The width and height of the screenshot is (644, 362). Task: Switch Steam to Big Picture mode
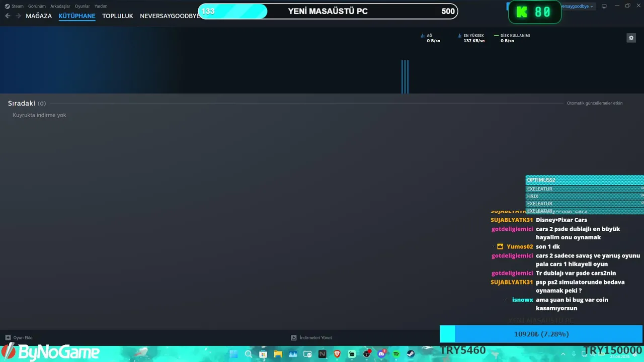coord(604,6)
